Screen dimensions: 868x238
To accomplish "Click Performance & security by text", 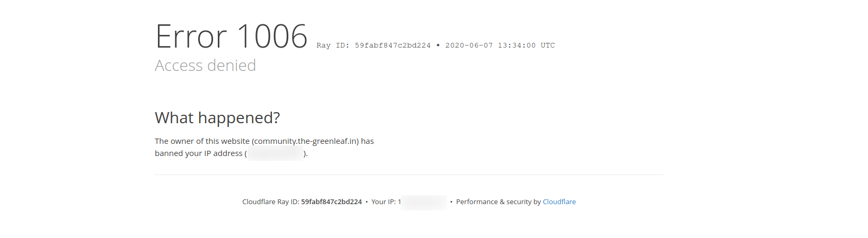I will click(x=498, y=202).
